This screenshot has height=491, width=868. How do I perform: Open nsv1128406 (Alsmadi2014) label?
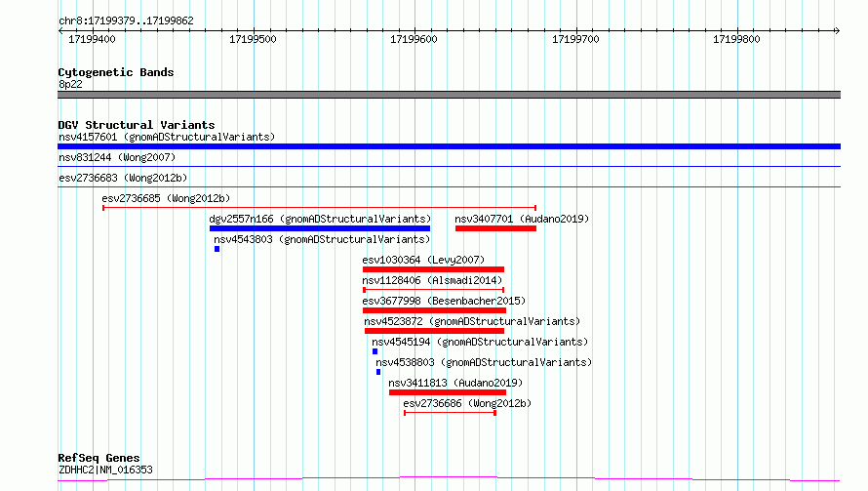[432, 280]
